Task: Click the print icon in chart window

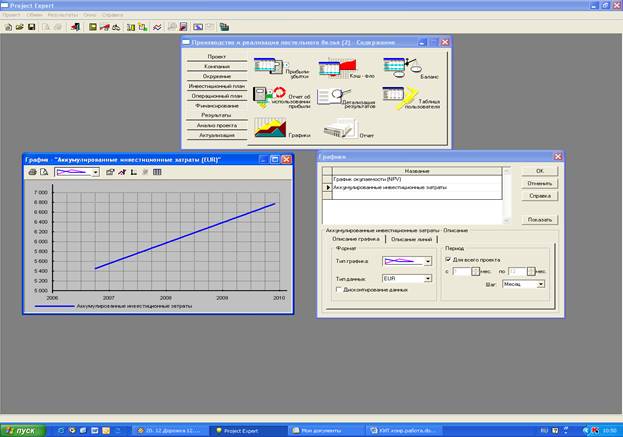Action: coord(32,172)
